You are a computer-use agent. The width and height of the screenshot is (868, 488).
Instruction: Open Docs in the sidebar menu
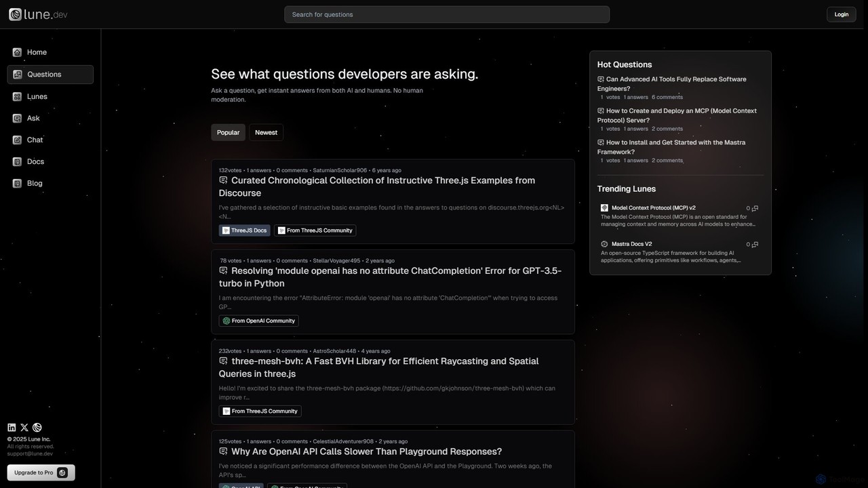[x=50, y=161]
